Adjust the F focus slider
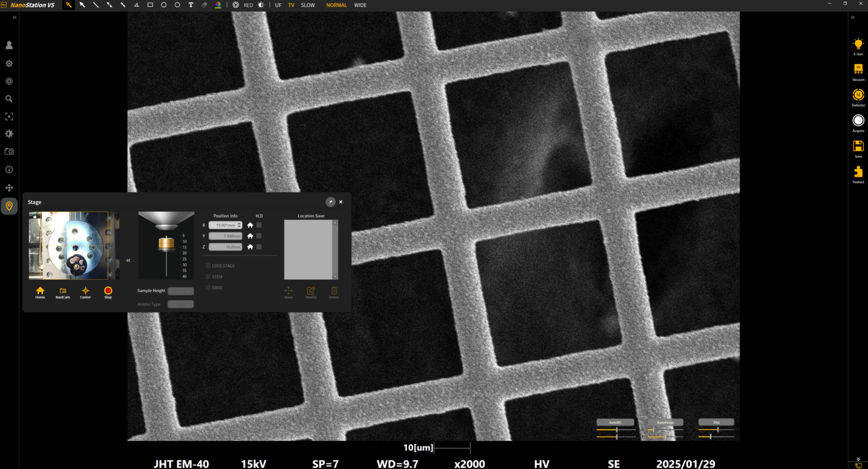The width and height of the screenshot is (868, 469). tap(665, 436)
